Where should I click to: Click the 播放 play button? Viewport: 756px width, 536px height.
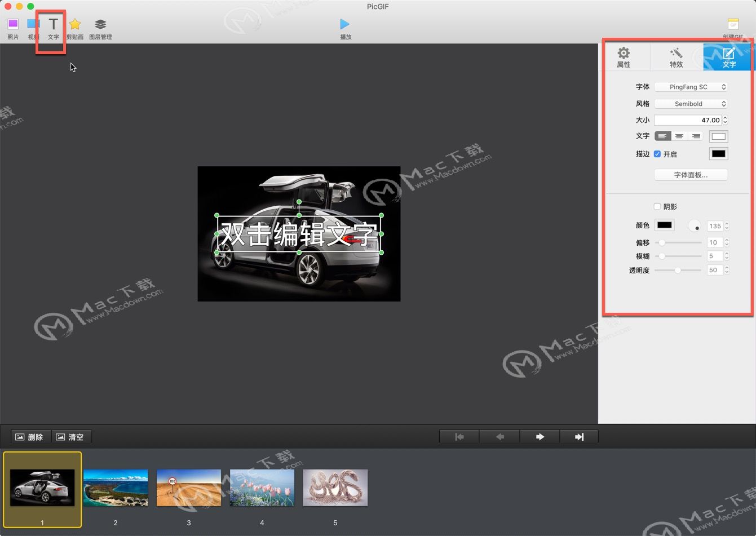click(345, 28)
